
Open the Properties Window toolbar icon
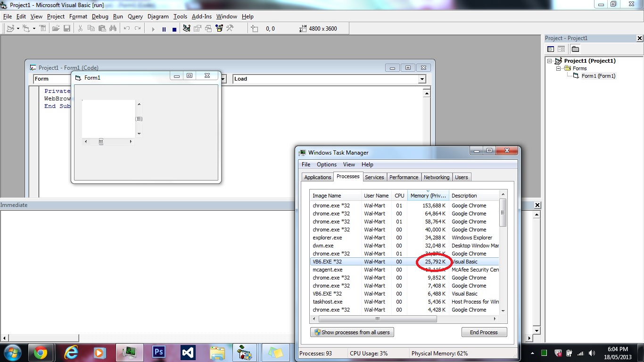click(x=198, y=29)
